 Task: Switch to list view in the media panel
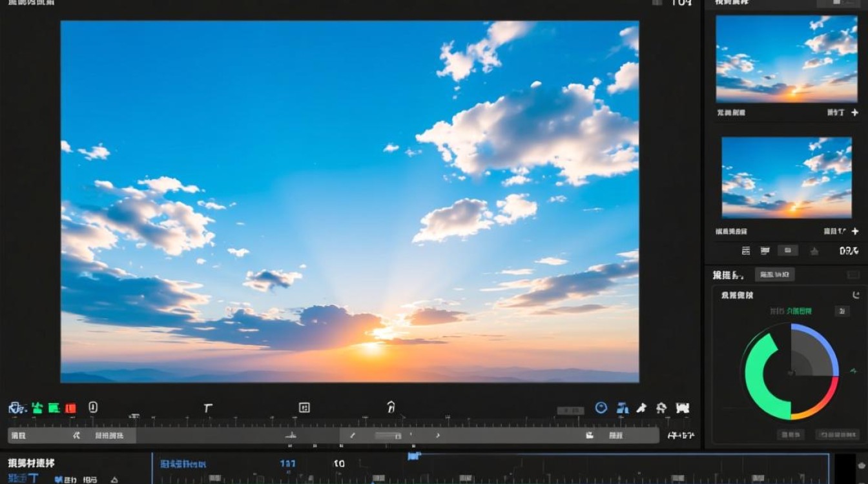[x=763, y=250]
